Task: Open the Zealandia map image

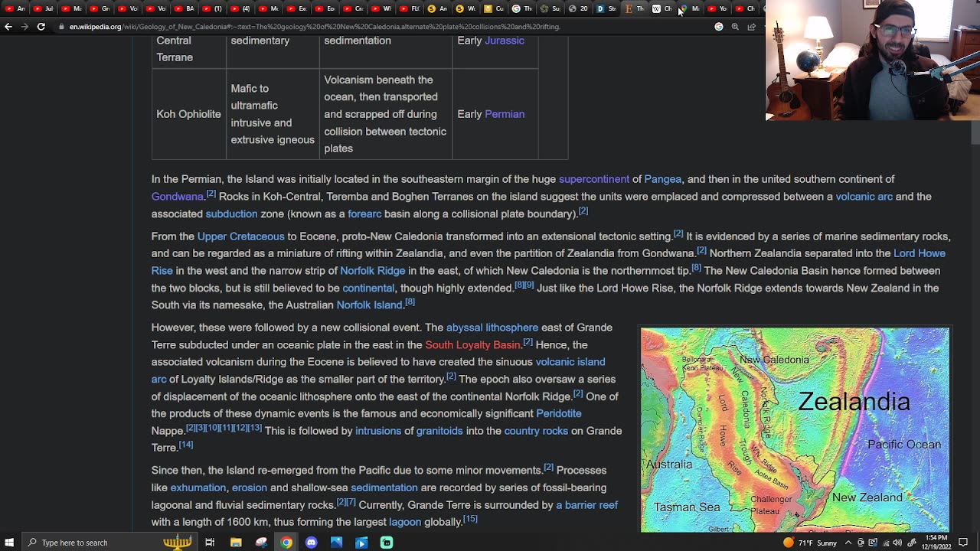Action: (x=795, y=430)
